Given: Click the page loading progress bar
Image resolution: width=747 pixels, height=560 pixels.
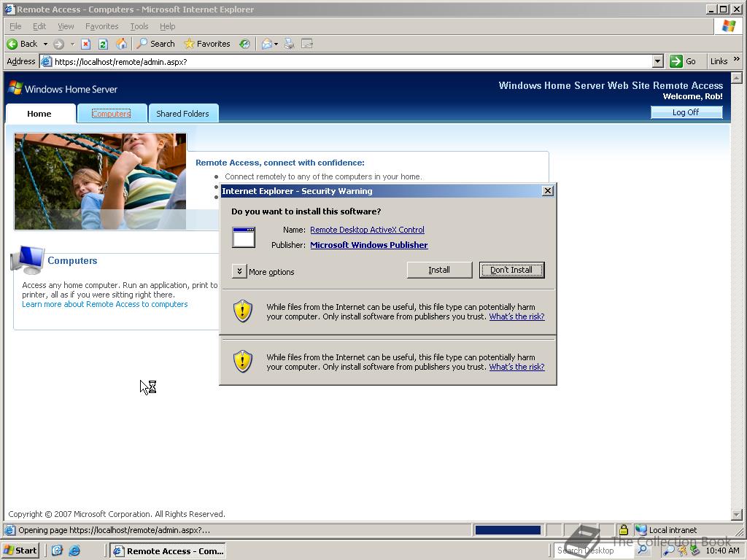Looking at the screenshot, I should pos(508,530).
